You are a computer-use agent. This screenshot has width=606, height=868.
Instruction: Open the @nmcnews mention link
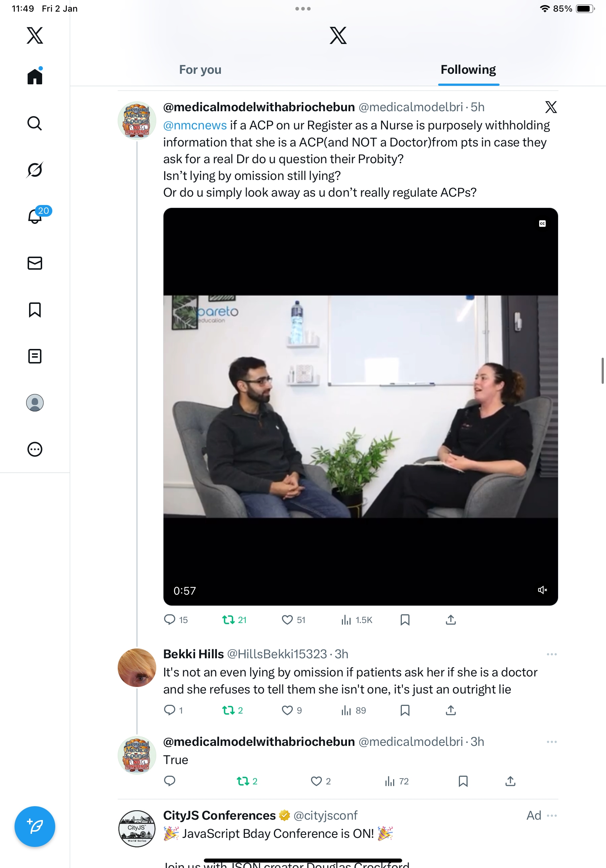(195, 125)
